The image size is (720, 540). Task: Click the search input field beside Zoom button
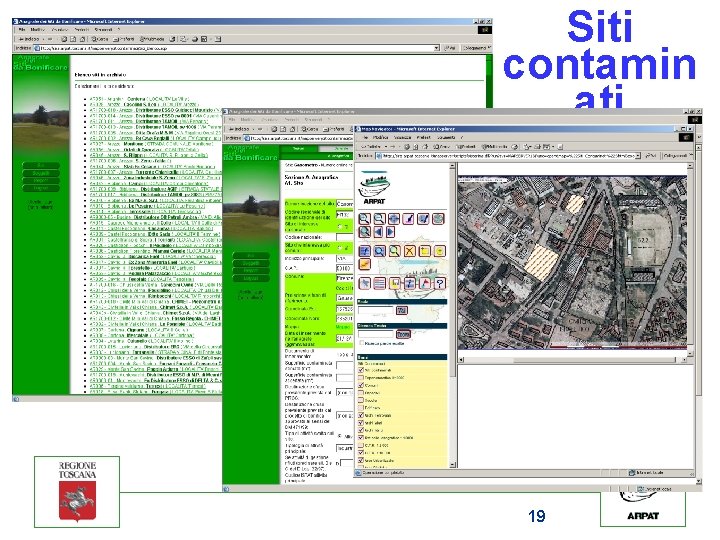(376, 334)
